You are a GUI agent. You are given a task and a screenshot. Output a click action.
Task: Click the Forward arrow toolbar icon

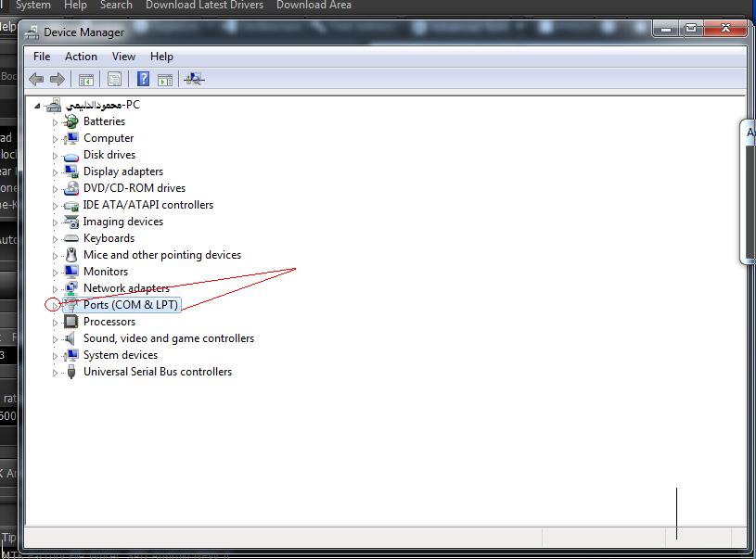click(x=57, y=79)
